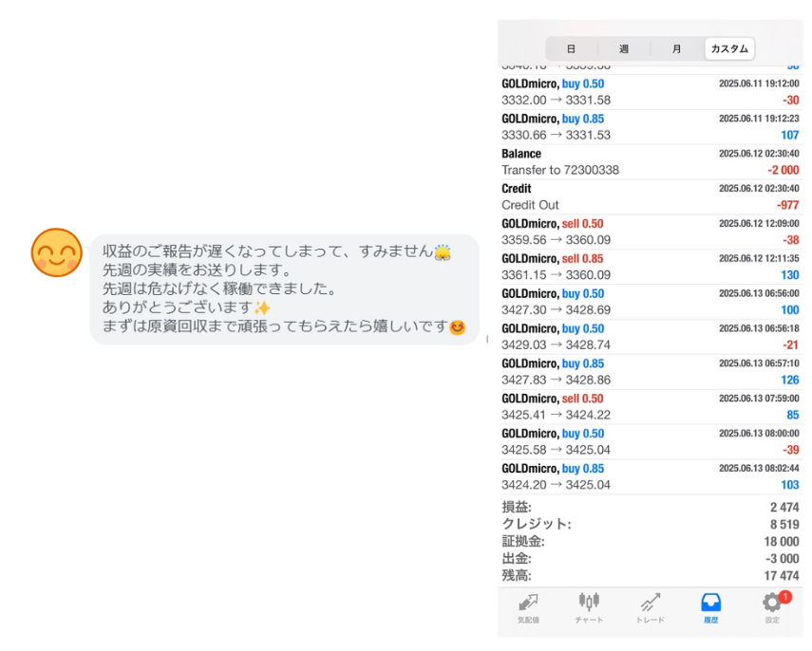This screenshot has width=812, height=651.
Task: Open the チャート chart tab icon
Action: (589, 604)
